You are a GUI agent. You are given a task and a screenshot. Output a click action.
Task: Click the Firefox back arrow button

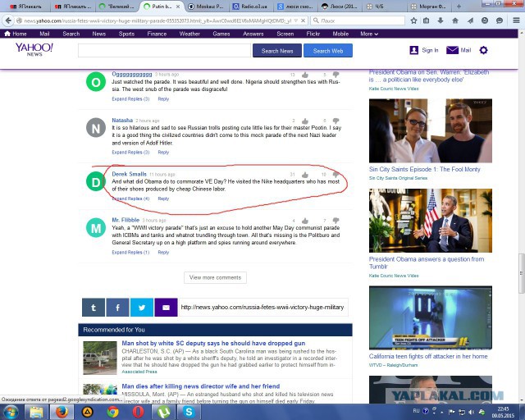[8, 21]
